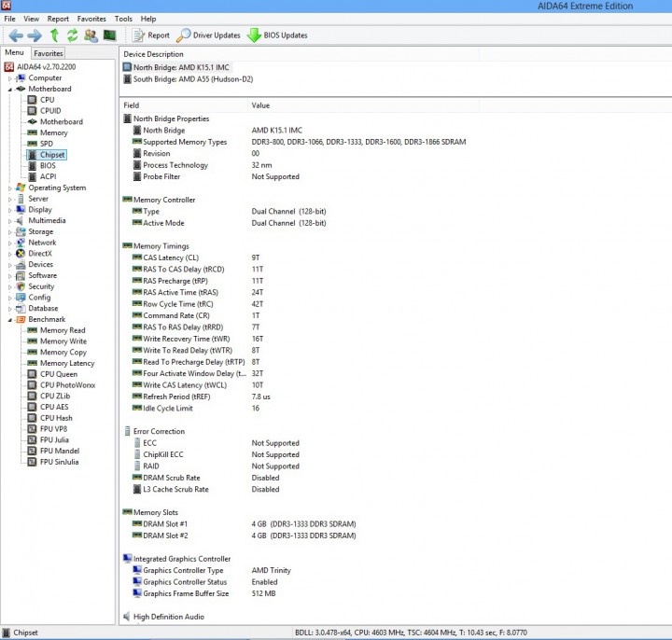The image size is (672, 640).
Task: Click the DirectX icon in tree
Action: (x=21, y=253)
